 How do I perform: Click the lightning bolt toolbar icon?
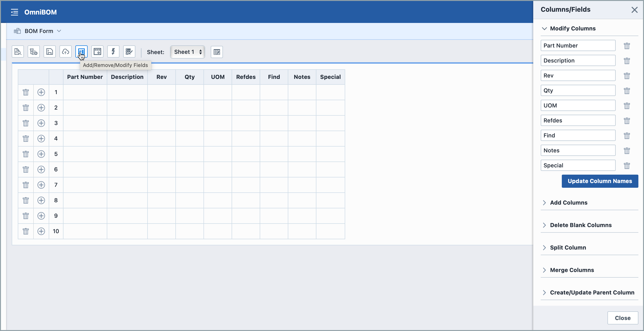(x=113, y=52)
